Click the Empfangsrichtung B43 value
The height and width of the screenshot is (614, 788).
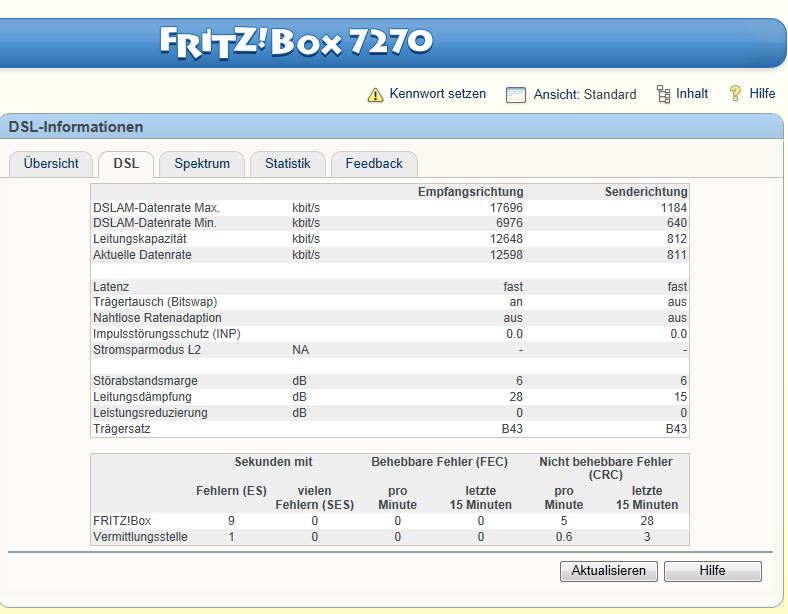click(512, 429)
